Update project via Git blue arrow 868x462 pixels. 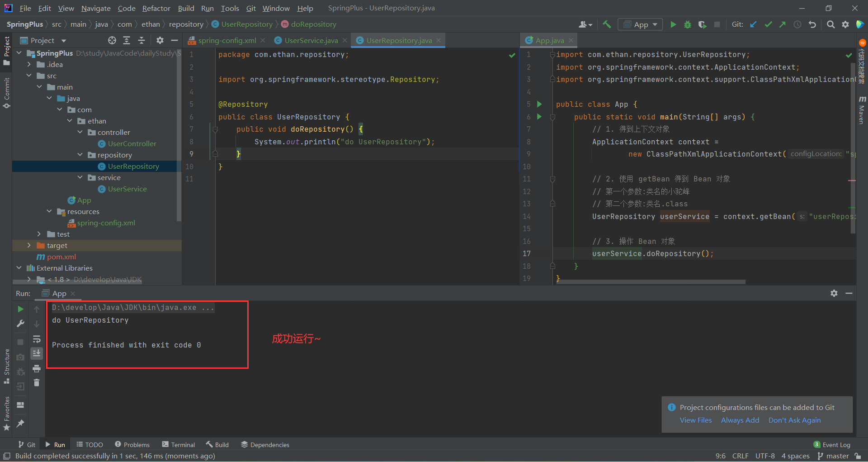click(753, 24)
